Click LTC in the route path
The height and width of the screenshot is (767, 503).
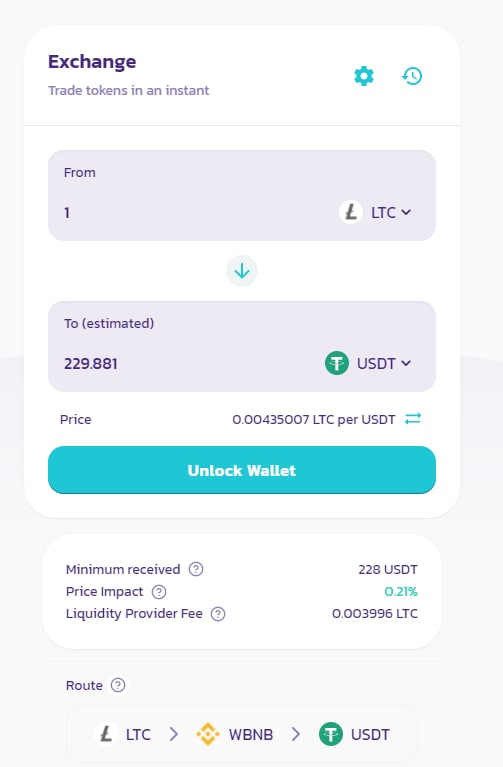(138, 734)
